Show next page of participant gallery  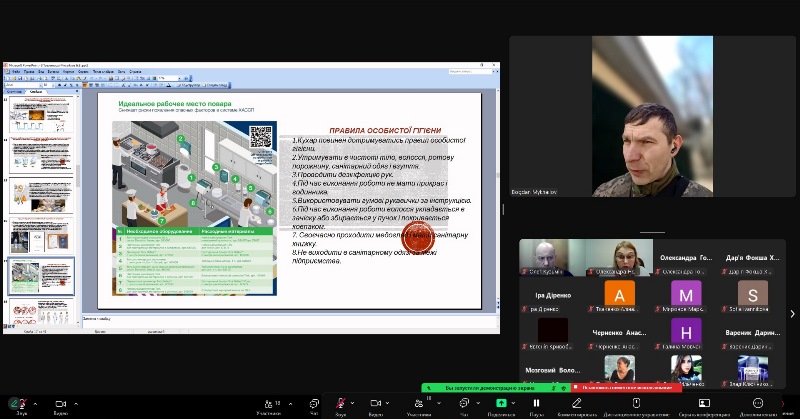coord(792,313)
